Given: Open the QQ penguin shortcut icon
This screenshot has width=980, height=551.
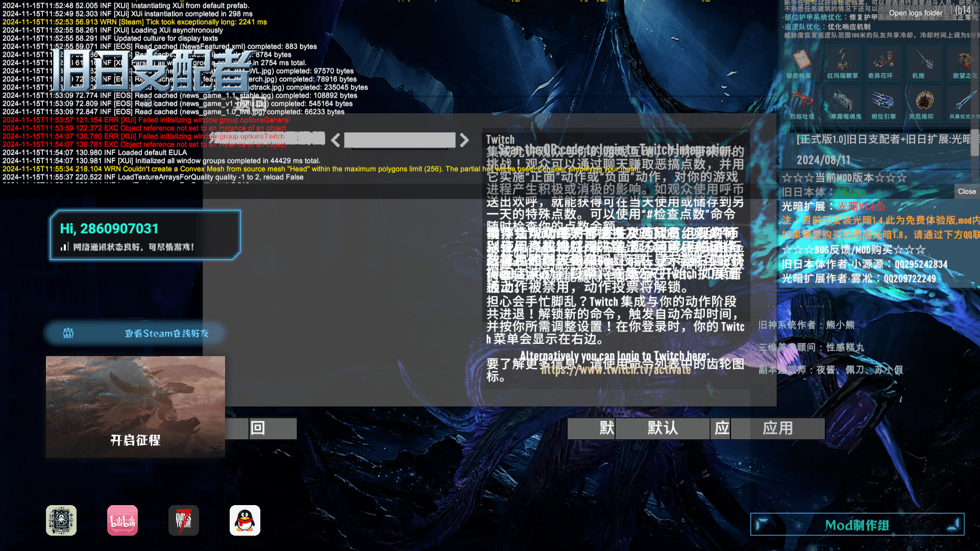Looking at the screenshot, I should tap(245, 520).
